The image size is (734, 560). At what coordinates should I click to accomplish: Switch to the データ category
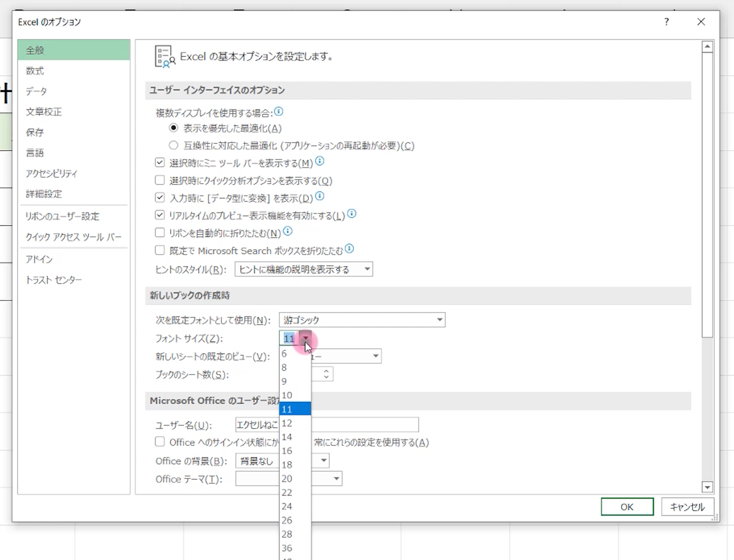pyautogui.click(x=74, y=91)
